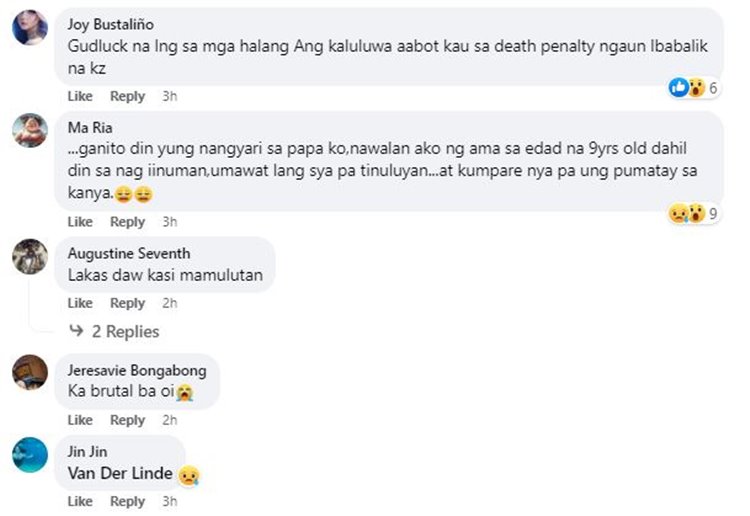Open Jin Jin's profile avatar
Image resolution: width=750 pixels, height=516 pixels.
[30, 455]
